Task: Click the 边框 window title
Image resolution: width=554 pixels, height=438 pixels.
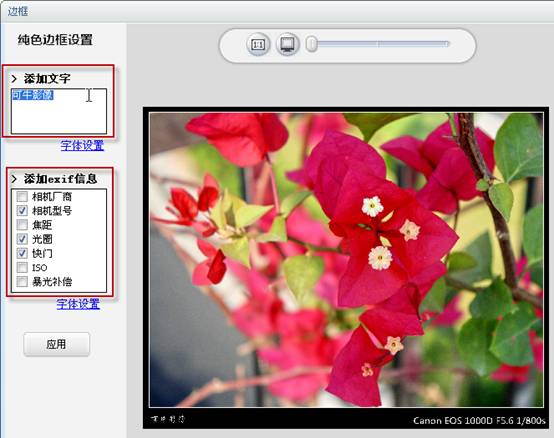Action: click(18, 11)
